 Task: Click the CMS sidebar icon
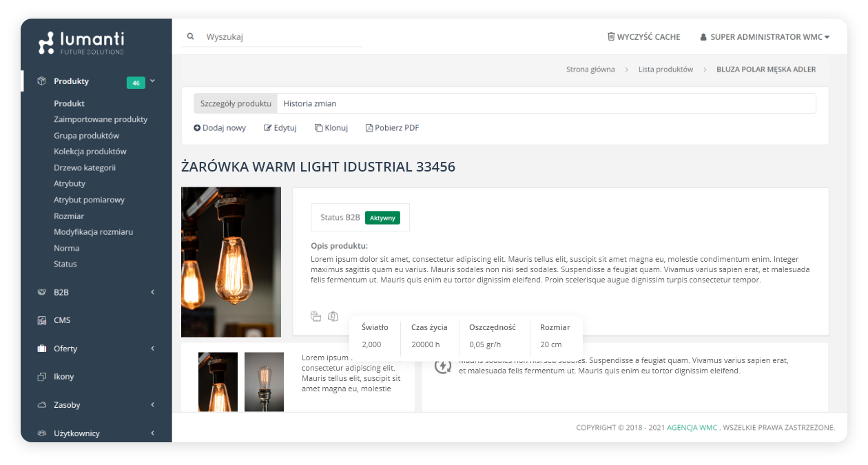pyautogui.click(x=41, y=320)
